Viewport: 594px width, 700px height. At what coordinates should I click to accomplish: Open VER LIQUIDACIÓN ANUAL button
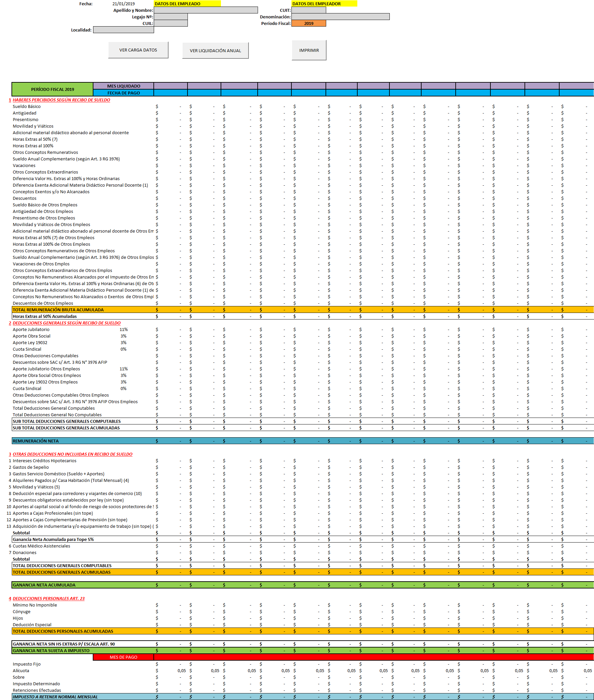[215, 51]
